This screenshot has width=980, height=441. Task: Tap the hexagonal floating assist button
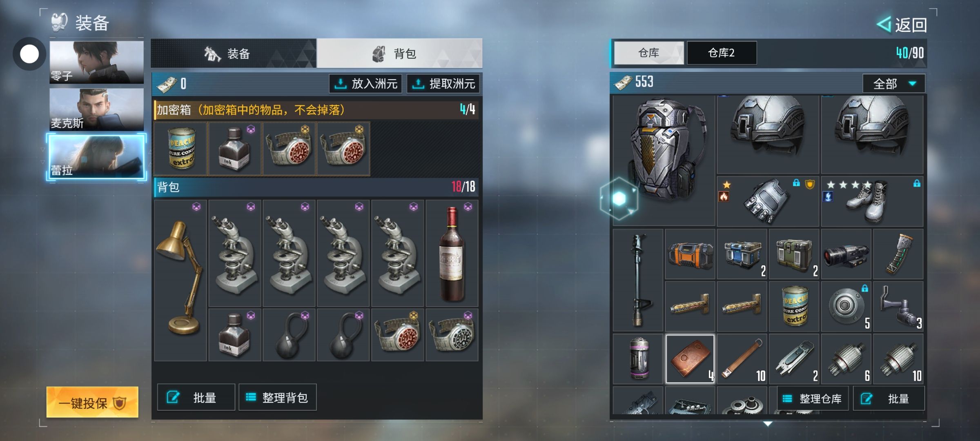619,199
